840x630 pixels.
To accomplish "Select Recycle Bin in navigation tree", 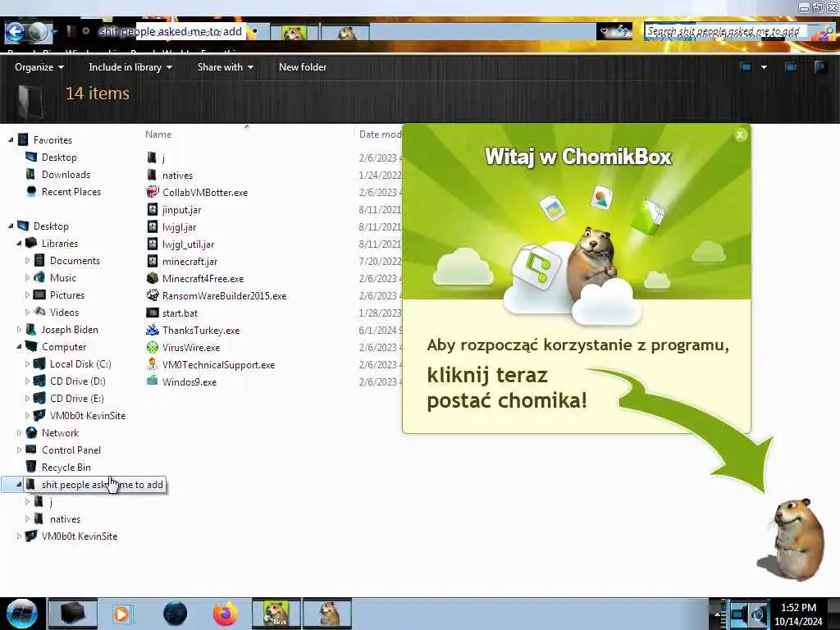I will pyautogui.click(x=66, y=467).
